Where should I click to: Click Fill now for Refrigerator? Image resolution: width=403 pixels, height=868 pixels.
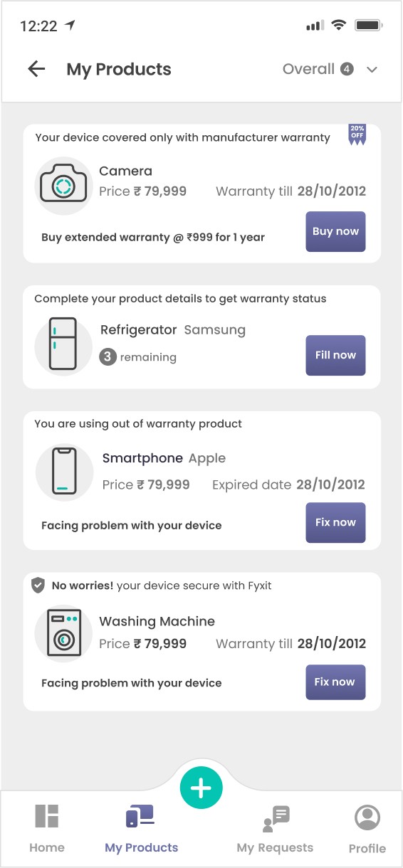pyautogui.click(x=335, y=355)
